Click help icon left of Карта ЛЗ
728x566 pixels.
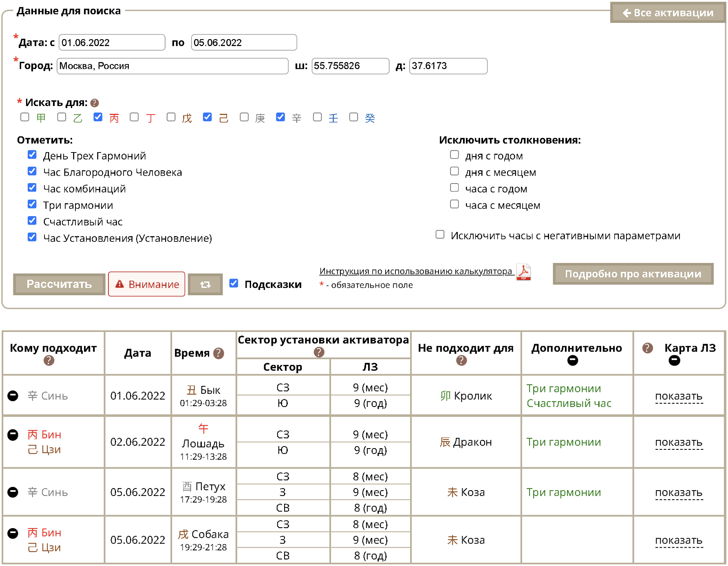pos(648,348)
